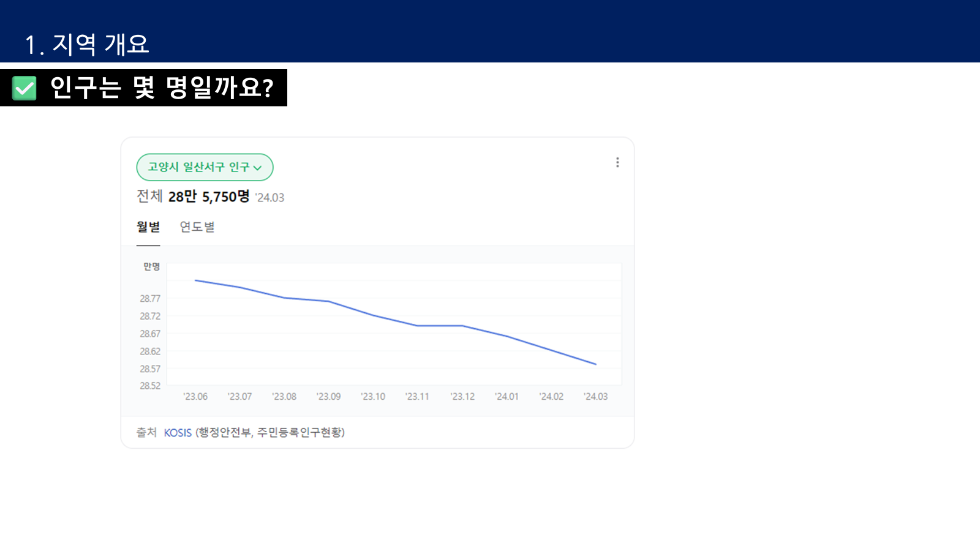Switch to the 연도별 tab
Viewport: 980px width, 551px height.
click(197, 227)
